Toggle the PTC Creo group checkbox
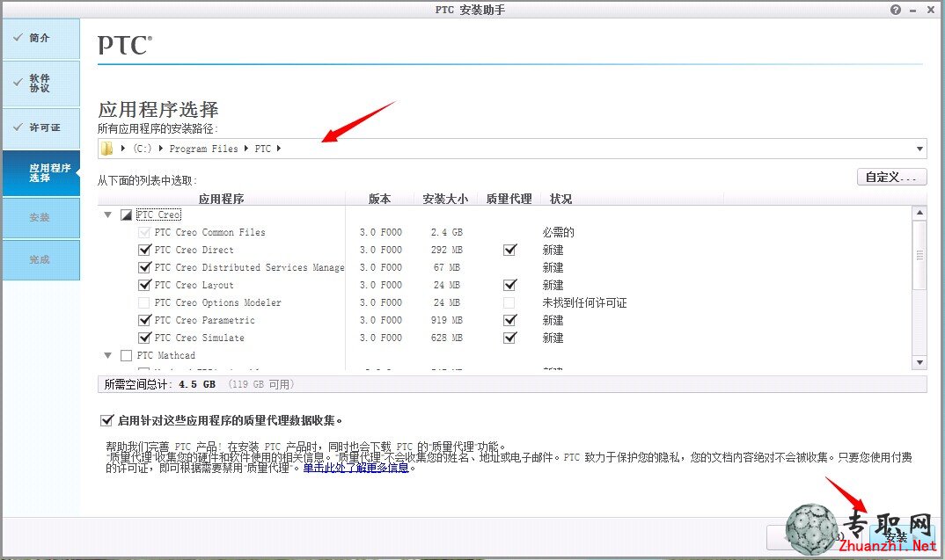 point(126,215)
